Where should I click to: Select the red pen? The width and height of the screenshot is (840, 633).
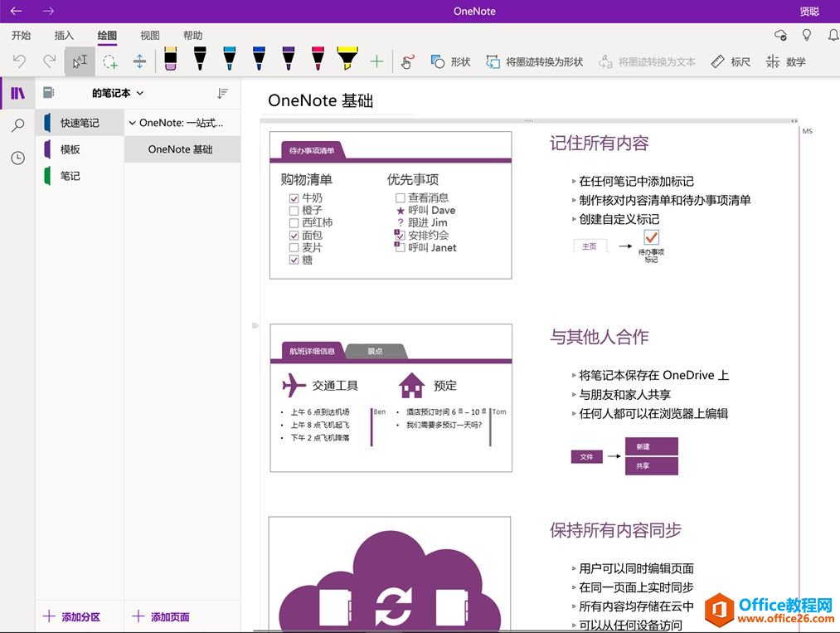[318, 58]
